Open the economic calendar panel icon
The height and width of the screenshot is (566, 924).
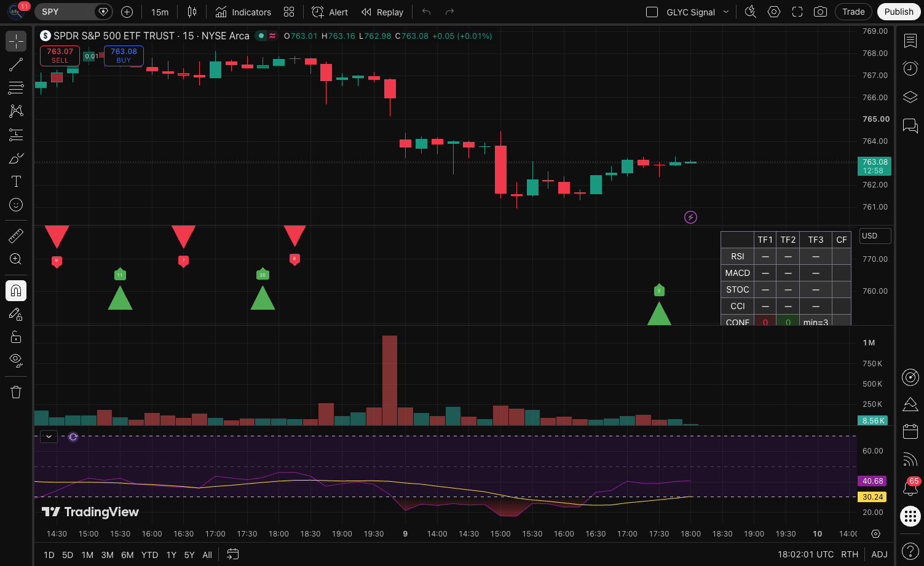(x=910, y=431)
